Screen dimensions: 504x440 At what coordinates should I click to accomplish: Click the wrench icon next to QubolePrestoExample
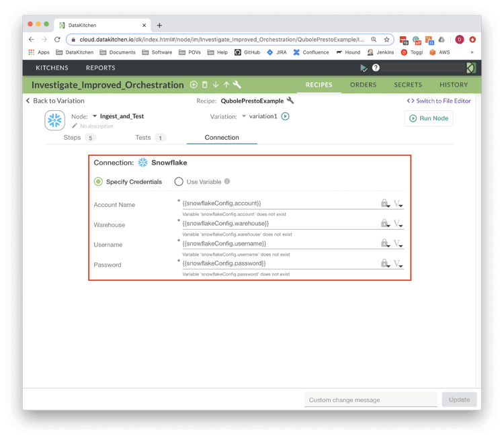click(x=290, y=101)
